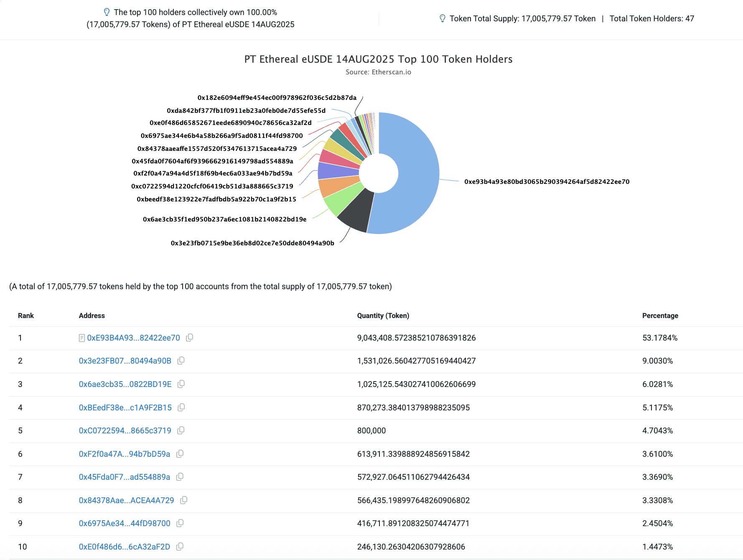Click copy icon next to 0xF2f0a47A...94b7bD59a
The height and width of the screenshot is (560, 743).
click(180, 454)
